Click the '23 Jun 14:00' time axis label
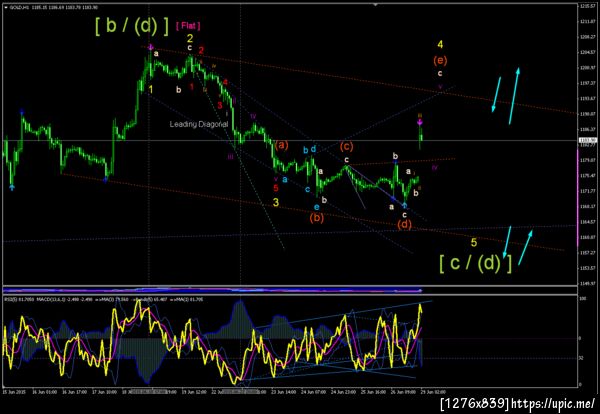The width and height of the screenshot is (600, 414). tap(284, 392)
